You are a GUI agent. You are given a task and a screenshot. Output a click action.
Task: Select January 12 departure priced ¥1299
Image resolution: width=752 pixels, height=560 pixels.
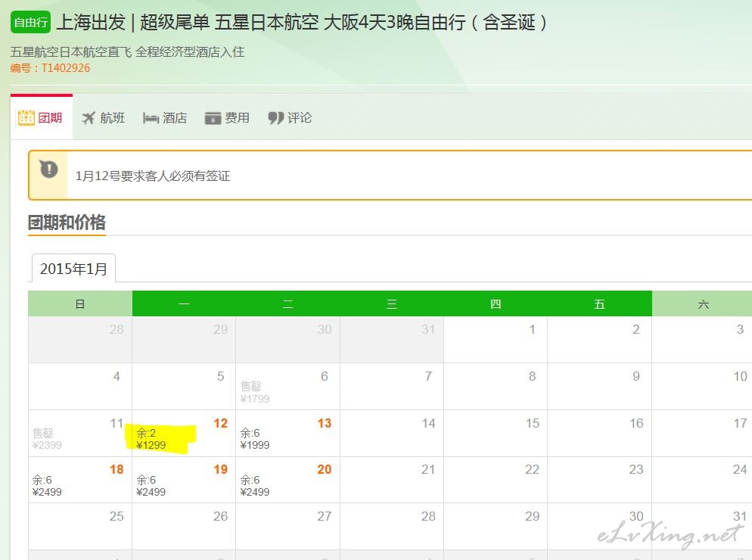pyautogui.click(x=184, y=433)
